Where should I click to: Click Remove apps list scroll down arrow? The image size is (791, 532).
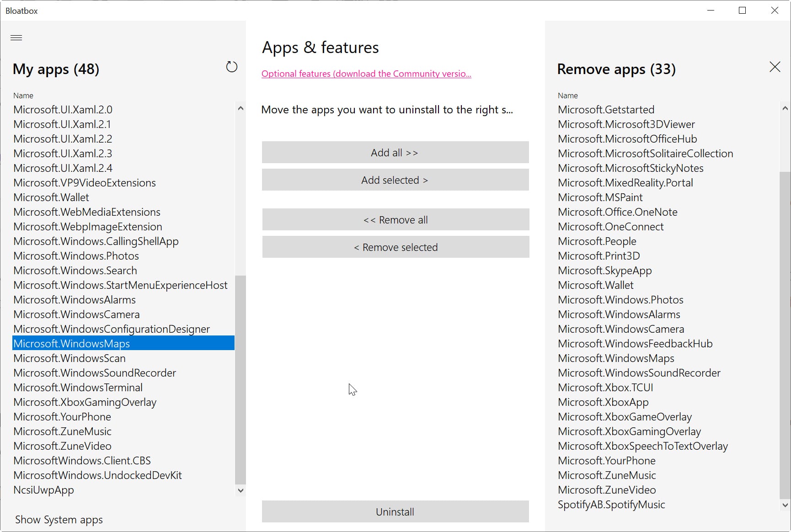click(785, 505)
